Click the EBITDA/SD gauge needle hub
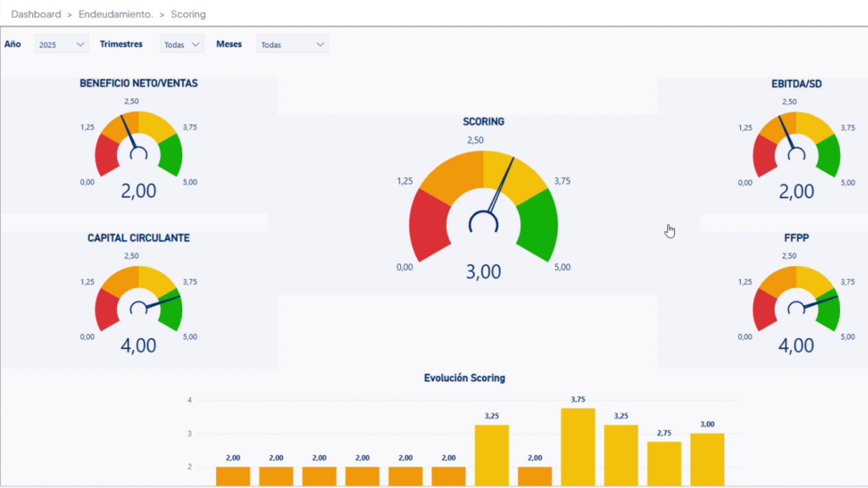This screenshot has height=488, width=868. pyautogui.click(x=796, y=153)
